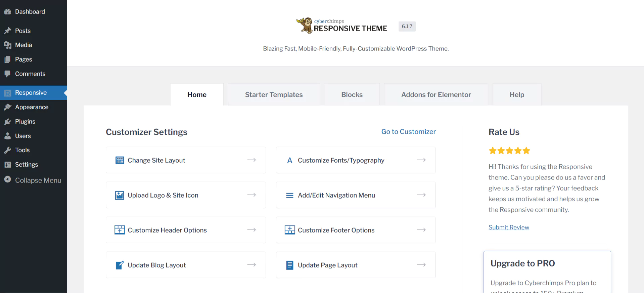Image resolution: width=644 pixels, height=294 pixels.
Task: Click the Update Page Layout document icon
Action: pos(290,265)
